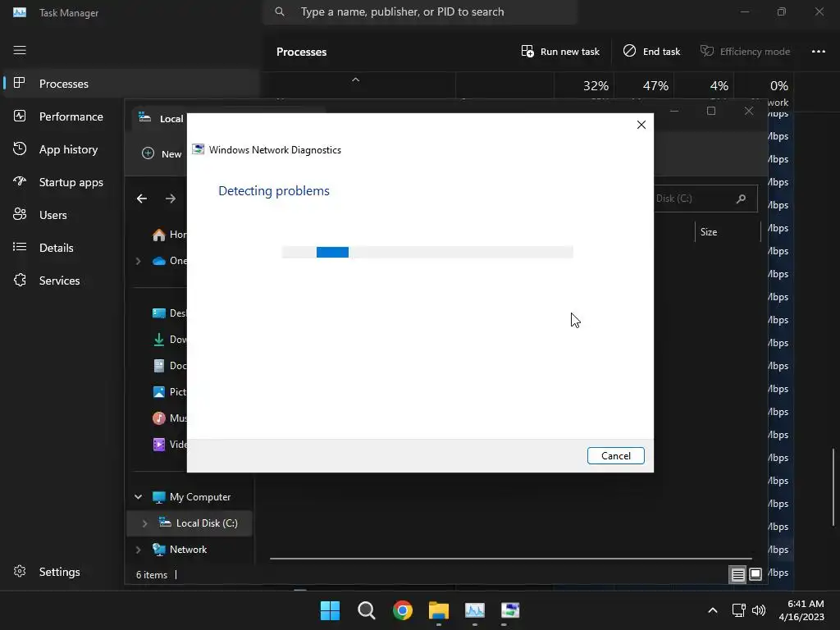The height and width of the screenshot is (630, 840).
Task: Collapse the Task Manager column header chevron
Action: point(356,80)
